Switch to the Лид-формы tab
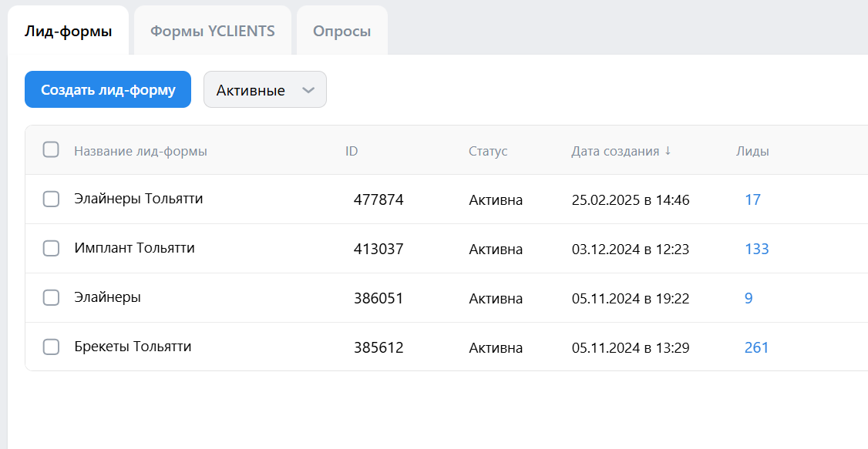 tap(68, 32)
